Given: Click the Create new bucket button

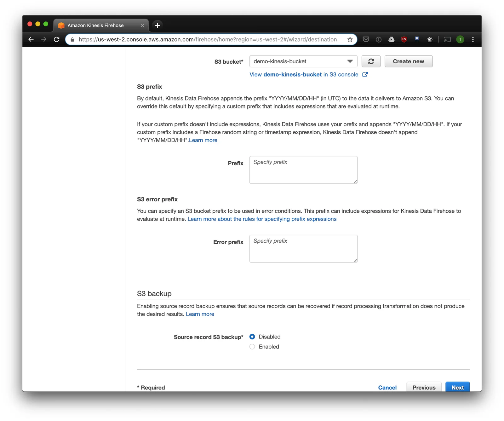Looking at the screenshot, I should point(409,61).
